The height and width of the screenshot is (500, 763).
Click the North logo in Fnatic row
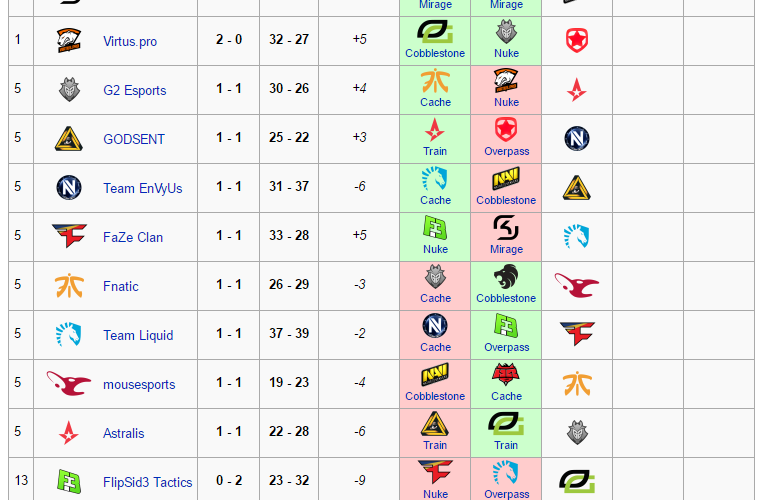tap(506, 276)
